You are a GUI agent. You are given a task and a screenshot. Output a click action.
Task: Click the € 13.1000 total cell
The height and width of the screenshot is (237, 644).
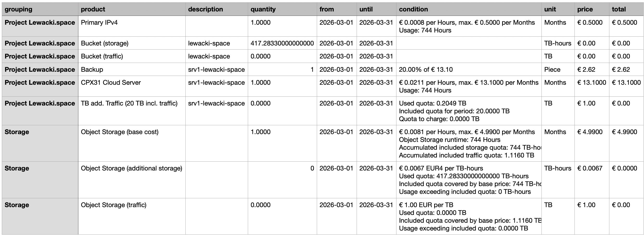click(626, 86)
